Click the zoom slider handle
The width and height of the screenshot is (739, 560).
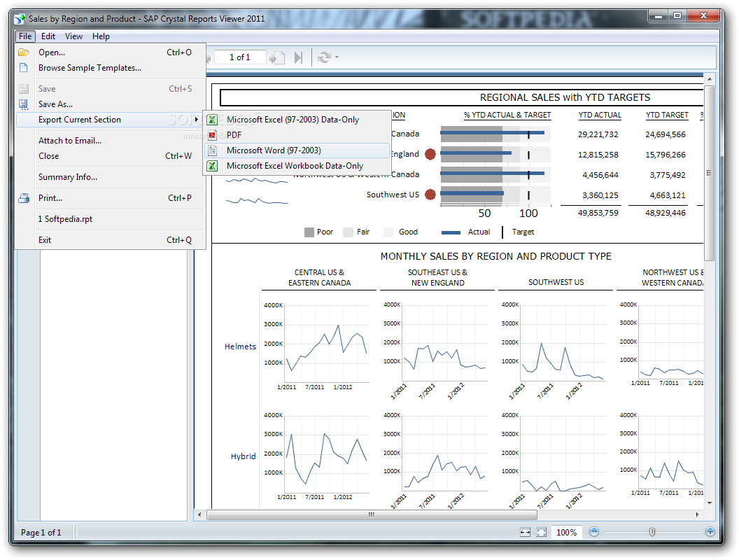(x=652, y=532)
